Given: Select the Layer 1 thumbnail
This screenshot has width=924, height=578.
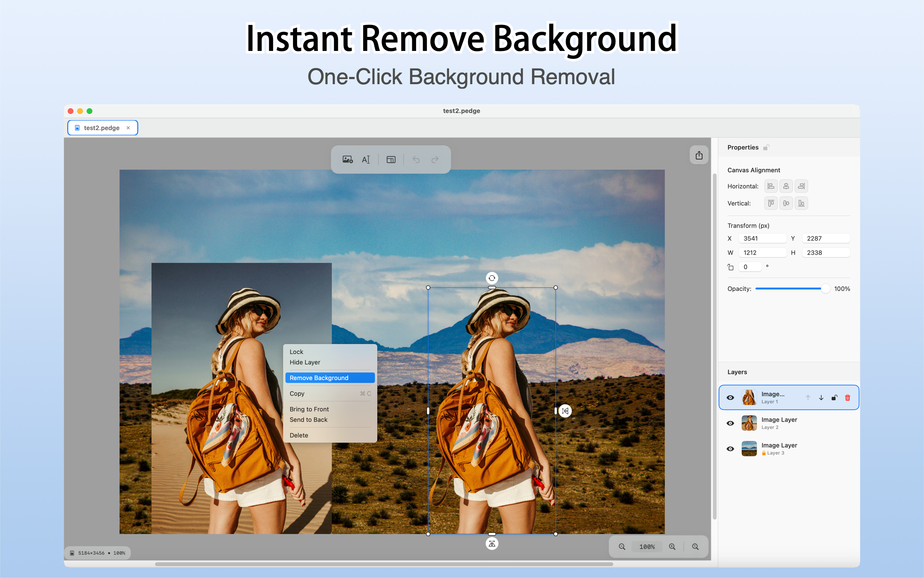Looking at the screenshot, I should pos(749,398).
